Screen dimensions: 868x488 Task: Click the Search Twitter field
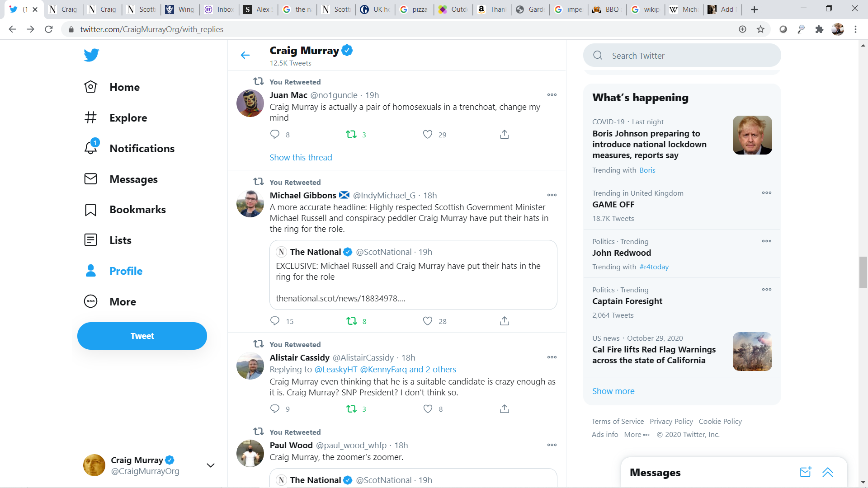[x=682, y=55]
